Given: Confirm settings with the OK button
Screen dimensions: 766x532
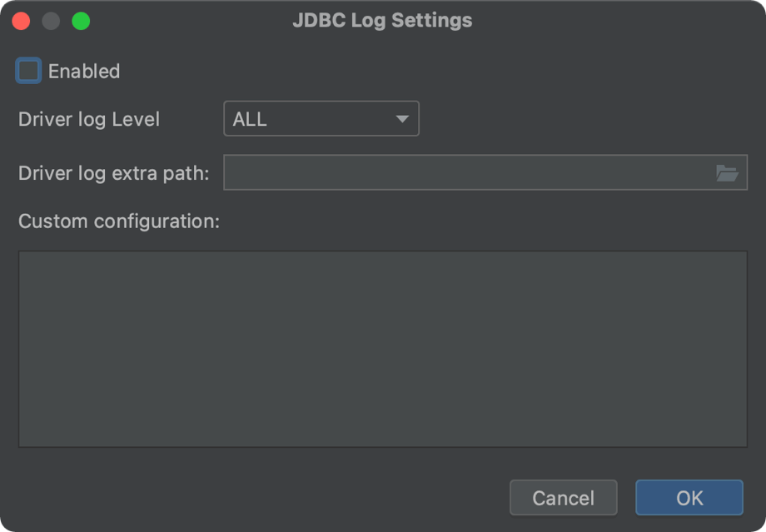Looking at the screenshot, I should [x=689, y=497].
